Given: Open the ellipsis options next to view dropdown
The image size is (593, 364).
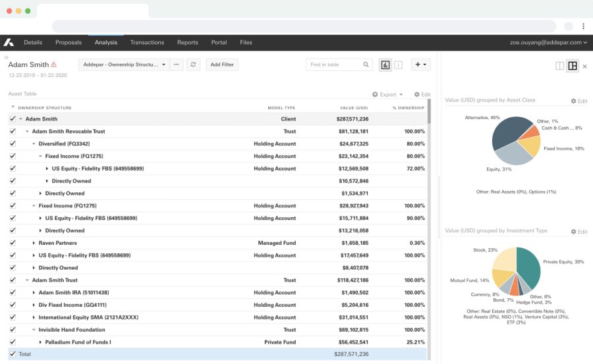Looking at the screenshot, I should (x=176, y=65).
